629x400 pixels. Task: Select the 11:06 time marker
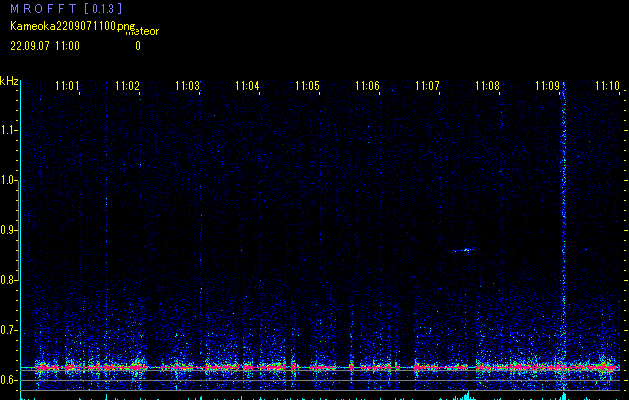click(x=367, y=86)
